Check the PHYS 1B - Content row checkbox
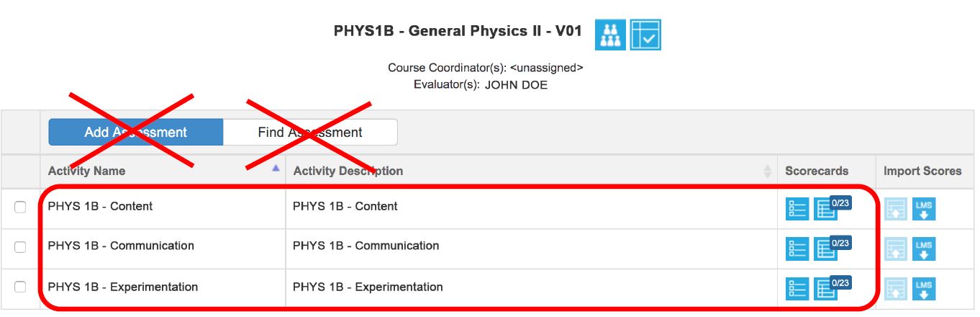Viewport: 980px width, 317px height. pos(20,207)
